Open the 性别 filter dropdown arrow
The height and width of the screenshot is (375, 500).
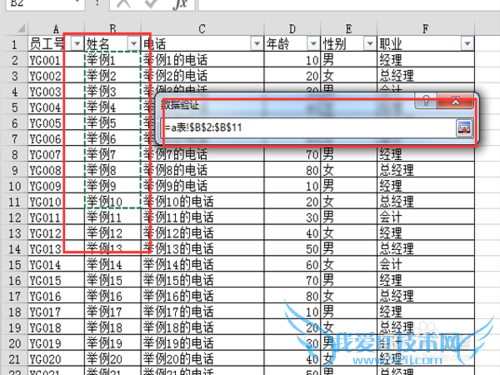point(370,44)
